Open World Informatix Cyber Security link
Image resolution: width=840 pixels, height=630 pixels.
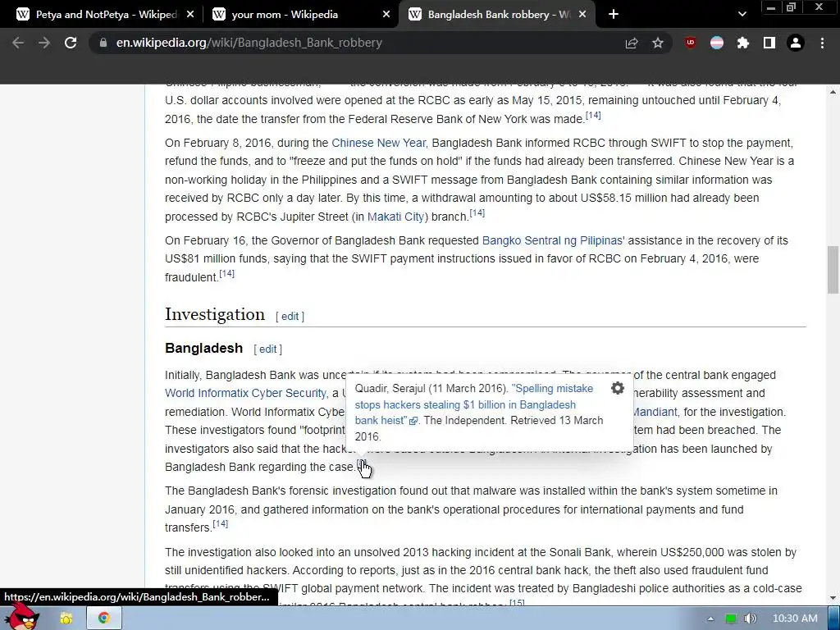(245, 393)
